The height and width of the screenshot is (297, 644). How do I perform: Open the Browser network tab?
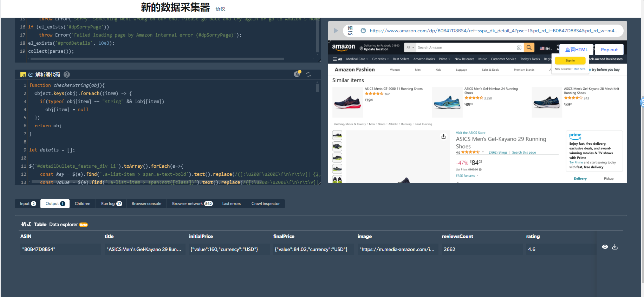(192, 204)
